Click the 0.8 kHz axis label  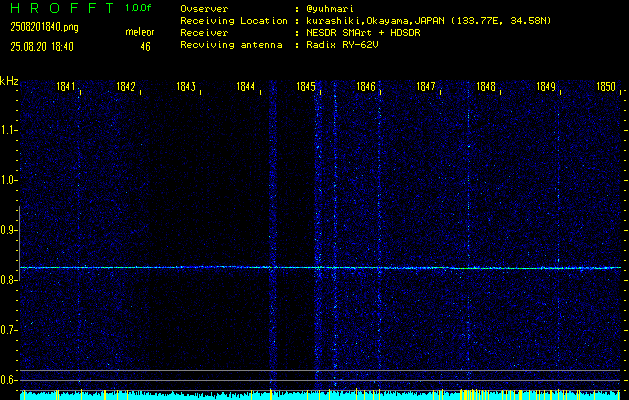(8, 280)
